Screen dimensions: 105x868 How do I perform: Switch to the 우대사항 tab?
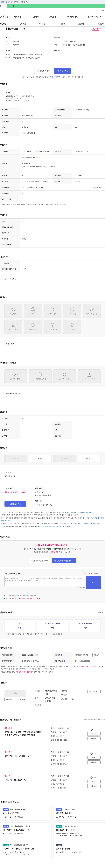(42, 24)
